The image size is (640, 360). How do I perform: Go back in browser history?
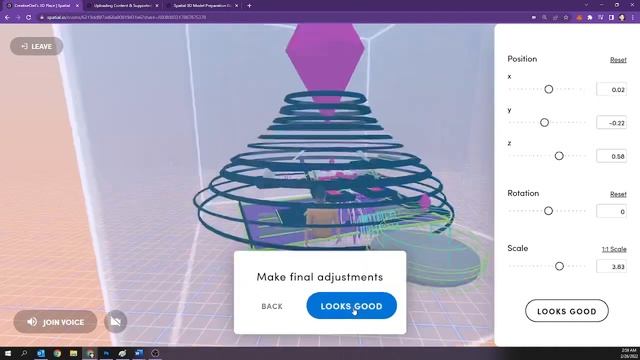pos(7,18)
